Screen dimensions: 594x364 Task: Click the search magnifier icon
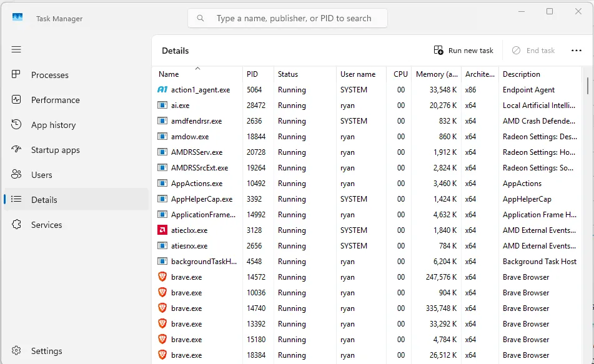pyautogui.click(x=200, y=18)
